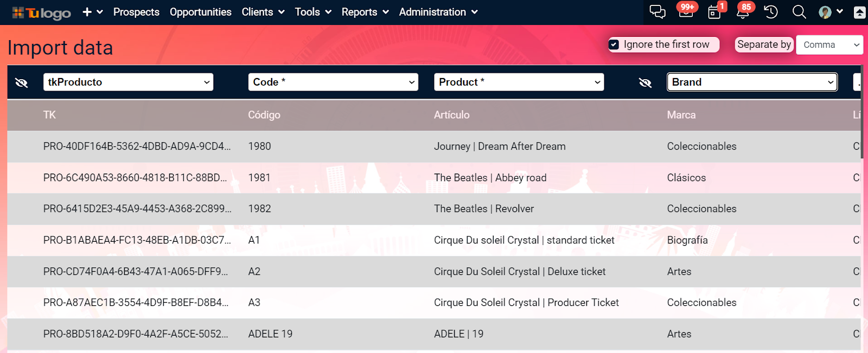
Task: Click the Biografía brand cell
Action: 687,240
